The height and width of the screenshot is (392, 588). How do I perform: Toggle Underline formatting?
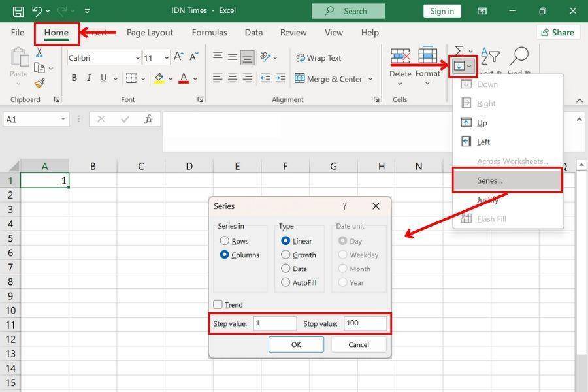coord(103,78)
